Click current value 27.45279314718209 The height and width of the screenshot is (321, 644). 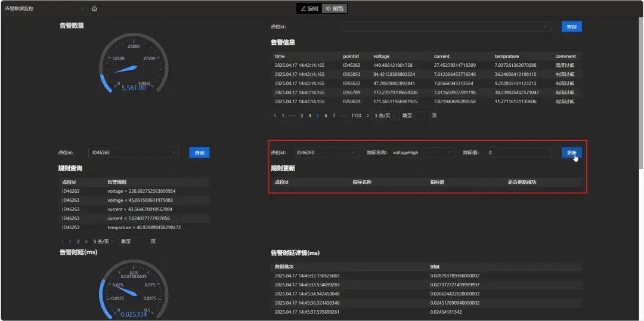point(455,66)
